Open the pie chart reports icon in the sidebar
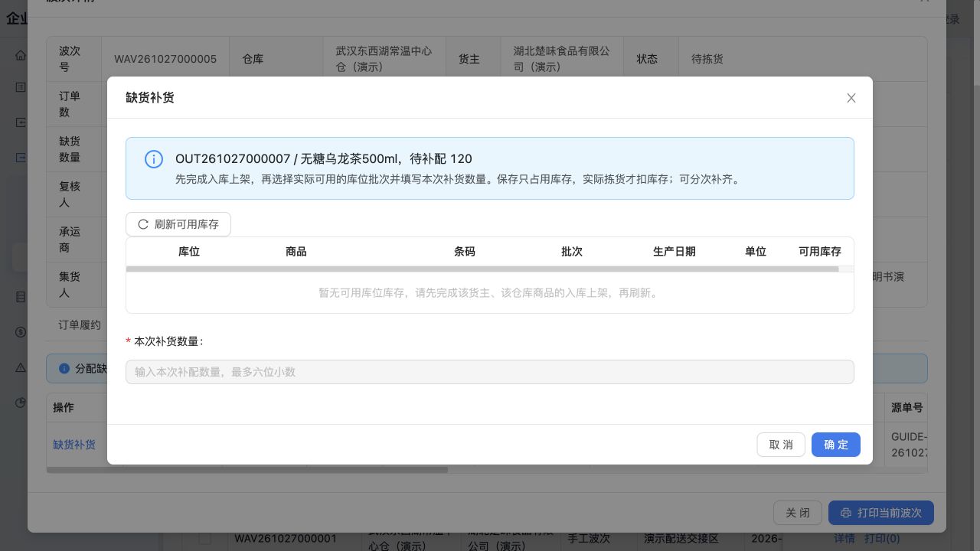The image size is (980, 551). point(21,403)
